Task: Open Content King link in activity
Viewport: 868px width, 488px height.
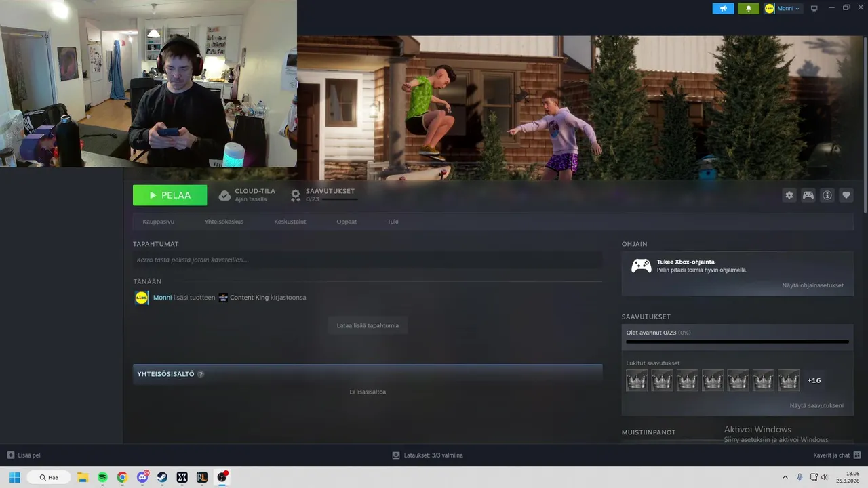Action: pos(249,298)
